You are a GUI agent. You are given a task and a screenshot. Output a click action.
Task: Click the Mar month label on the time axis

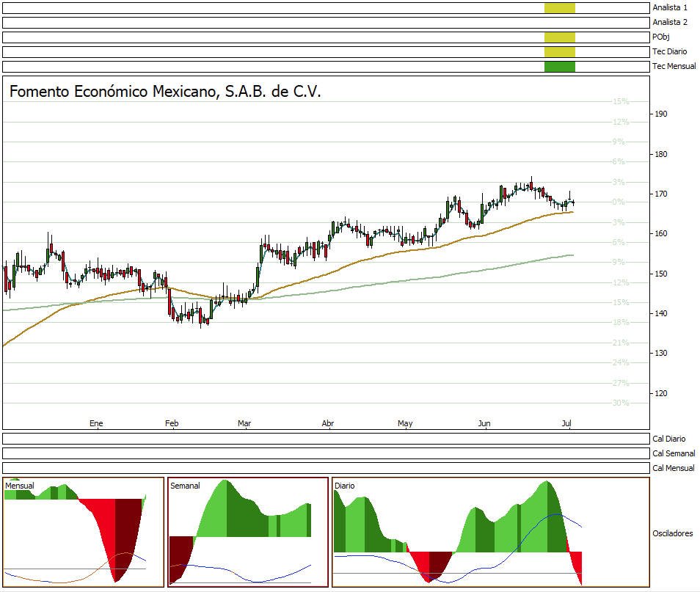(244, 423)
